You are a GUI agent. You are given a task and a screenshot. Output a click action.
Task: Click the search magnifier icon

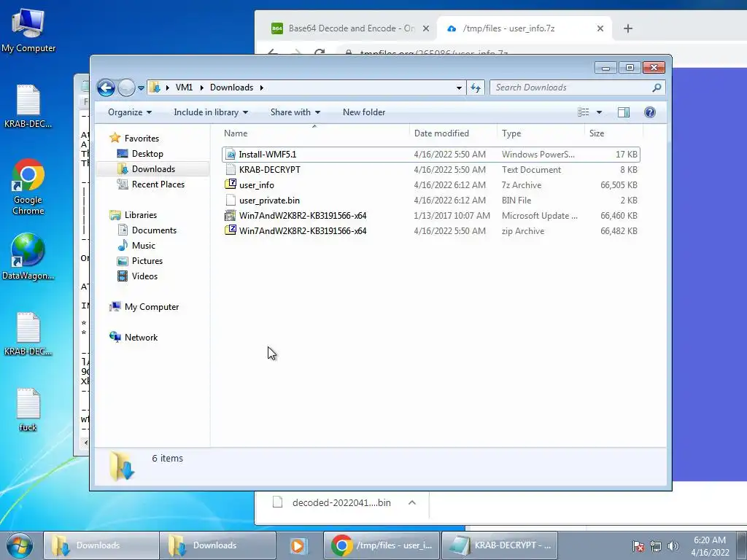(x=657, y=87)
